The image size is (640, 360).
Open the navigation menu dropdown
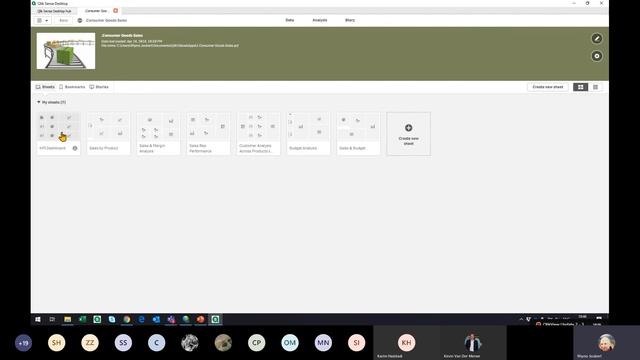42,20
